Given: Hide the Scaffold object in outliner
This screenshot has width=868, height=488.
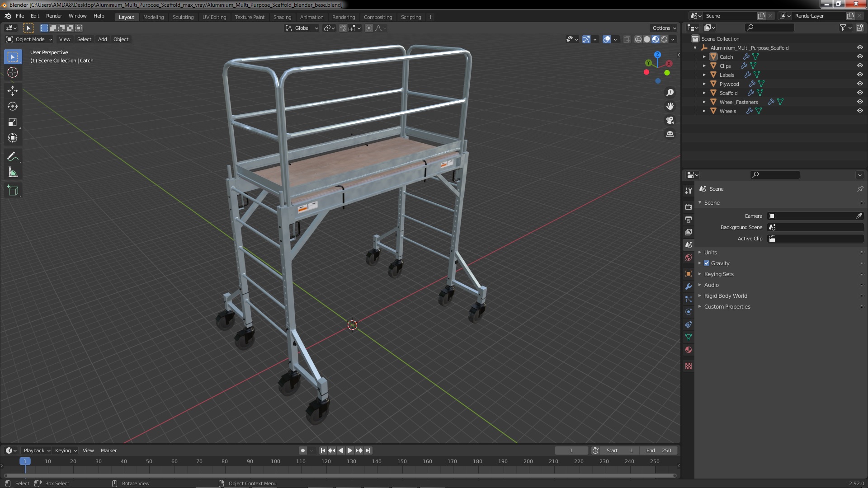Looking at the screenshot, I should [x=860, y=93].
